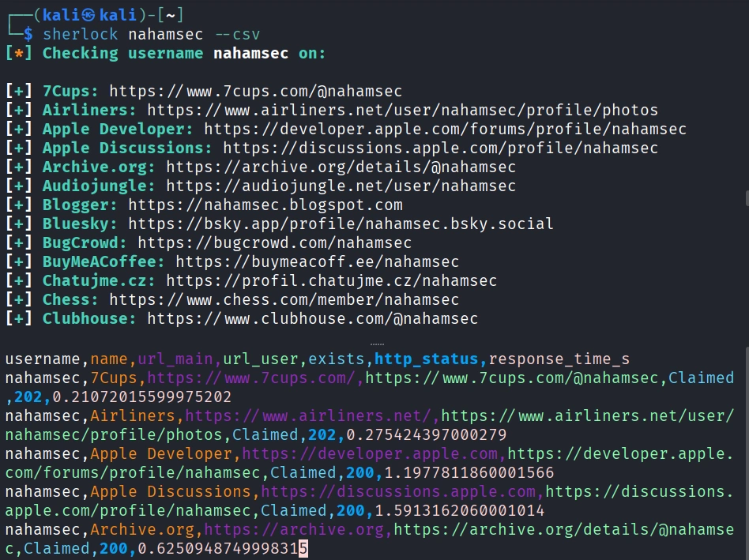The width and height of the screenshot is (749, 560).
Task: Click the 'Audiojungle:' site label
Action: tap(99, 186)
